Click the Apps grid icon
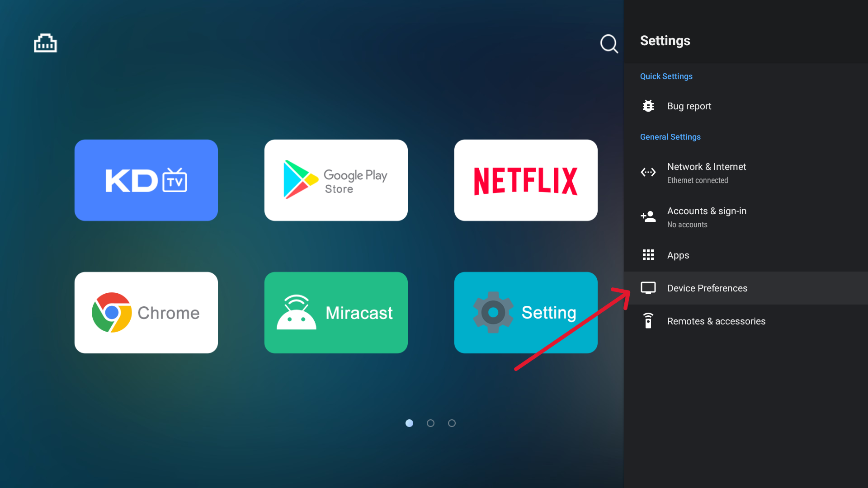Image resolution: width=868 pixels, height=488 pixels. click(x=648, y=255)
